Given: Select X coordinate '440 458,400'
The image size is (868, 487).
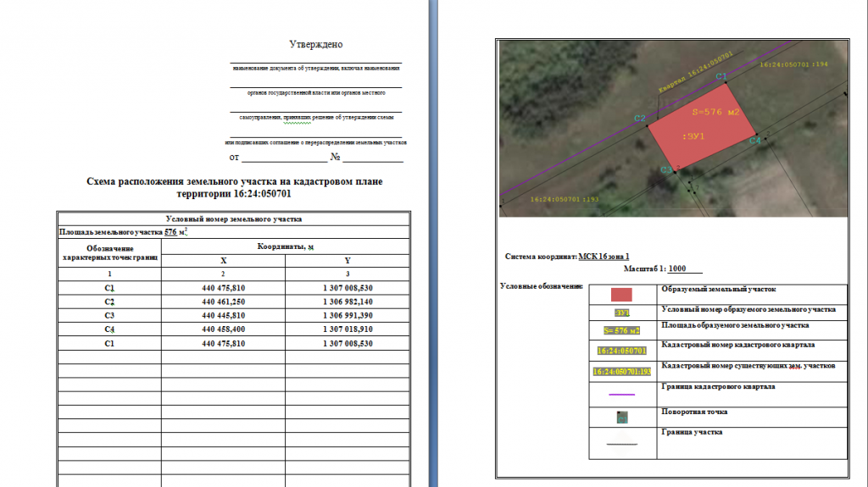Looking at the screenshot, I should pos(223,329).
